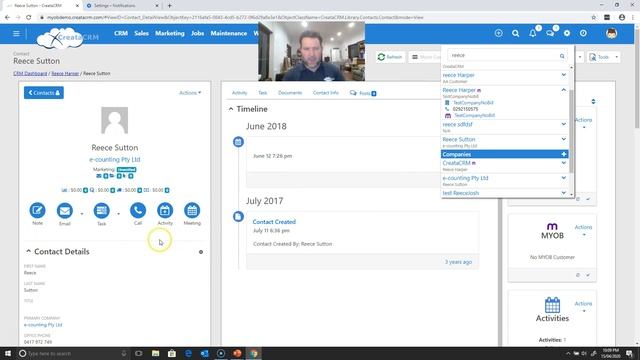Open the Task options dropdown arrow
This screenshot has width=640, height=360.
click(x=119, y=213)
